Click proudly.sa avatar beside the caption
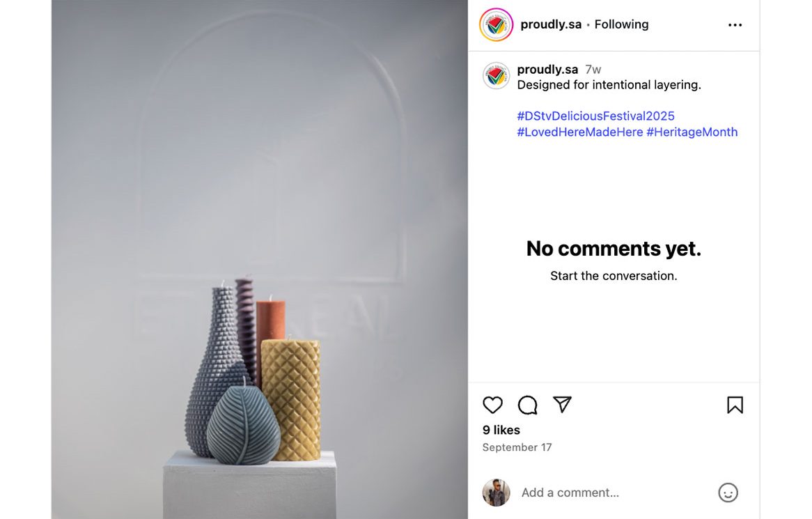This screenshot has width=812, height=519. coord(497,76)
